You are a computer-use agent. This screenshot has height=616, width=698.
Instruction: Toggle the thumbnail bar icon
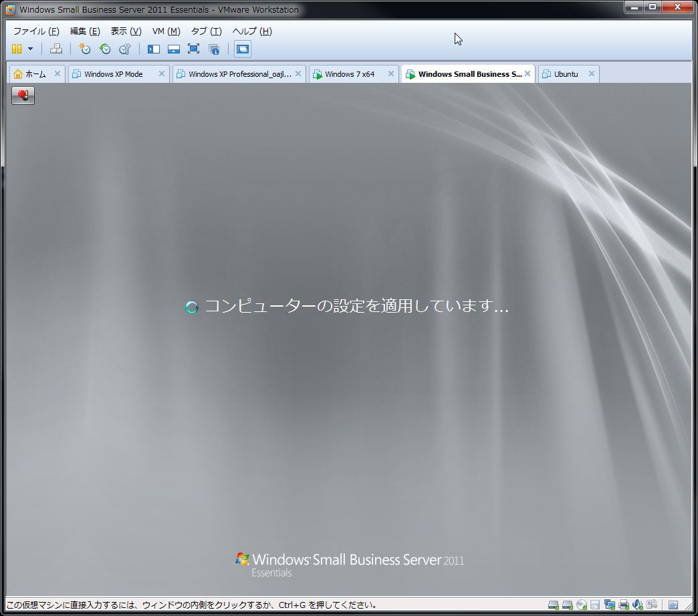click(174, 49)
